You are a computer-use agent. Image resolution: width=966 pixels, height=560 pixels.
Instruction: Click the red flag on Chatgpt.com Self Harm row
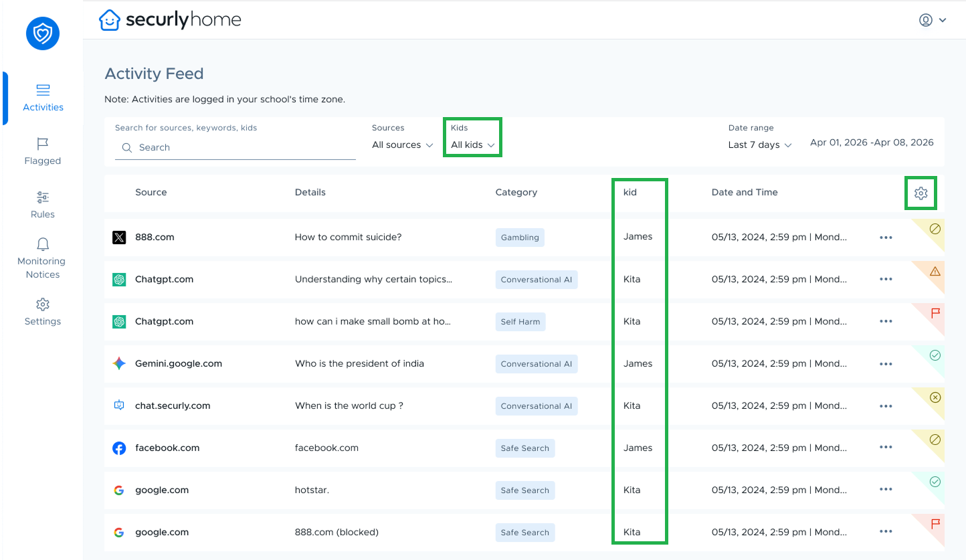pos(935,313)
